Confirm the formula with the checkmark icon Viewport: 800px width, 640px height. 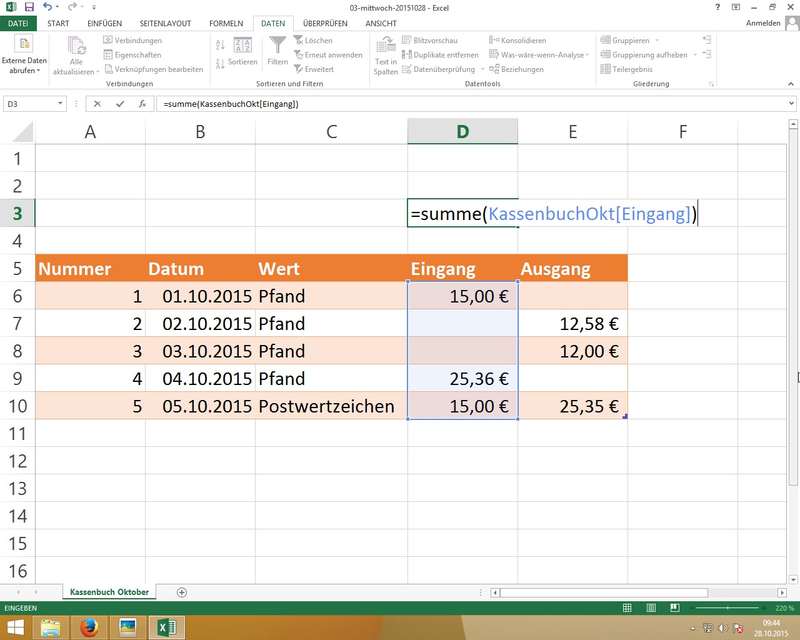click(x=119, y=104)
